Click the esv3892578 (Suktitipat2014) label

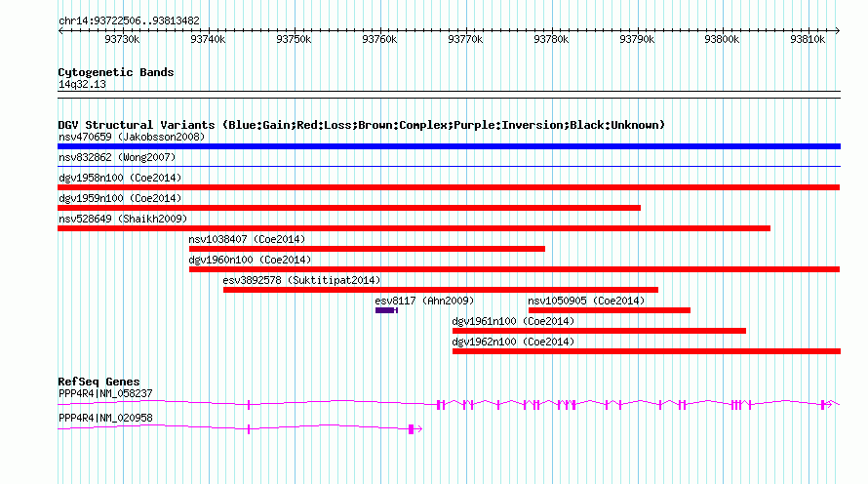[301, 280]
